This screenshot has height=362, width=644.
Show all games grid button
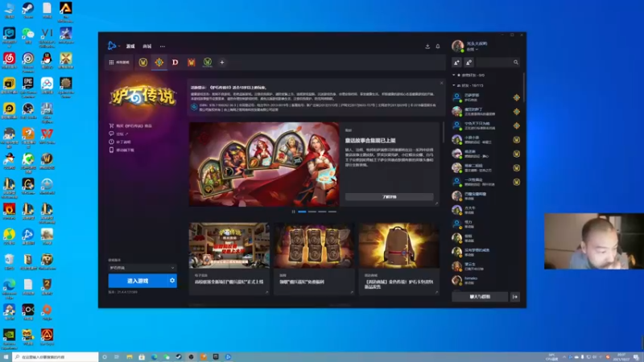pos(119,63)
